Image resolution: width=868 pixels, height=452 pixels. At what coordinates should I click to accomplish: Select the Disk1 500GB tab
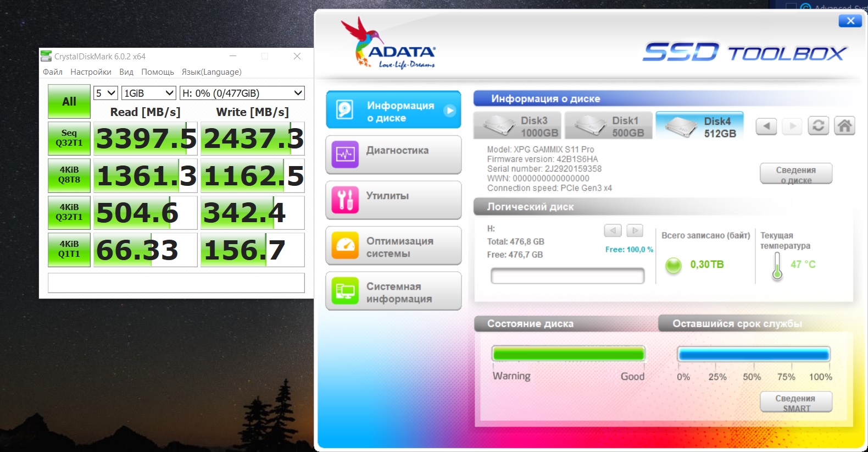click(609, 126)
